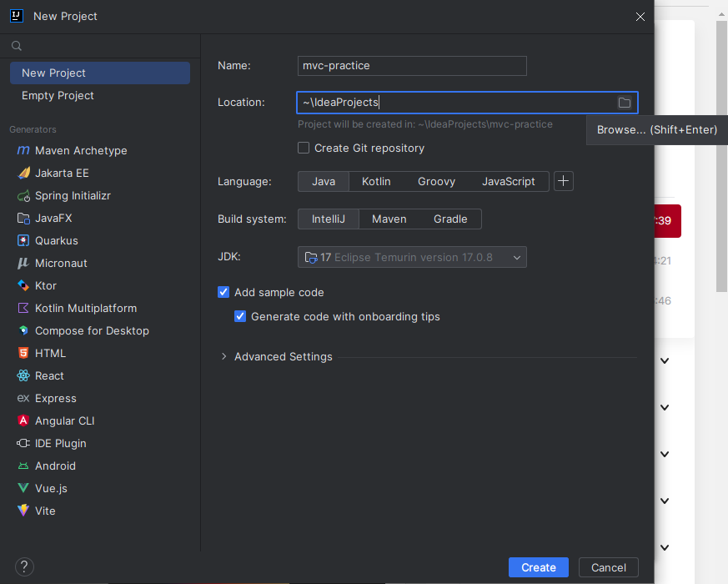Select Empty Project in left list
This screenshot has width=728, height=584.
(x=100, y=96)
